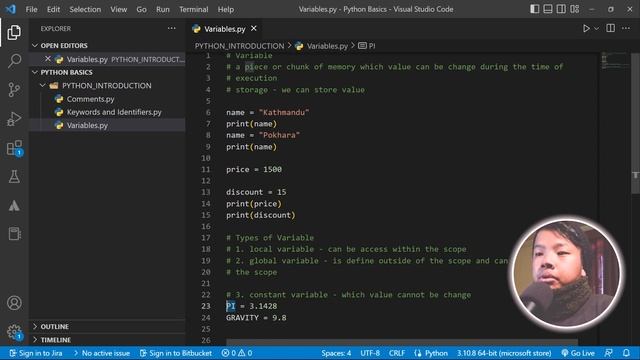Close Variables.py in Open Editors list

(48, 59)
